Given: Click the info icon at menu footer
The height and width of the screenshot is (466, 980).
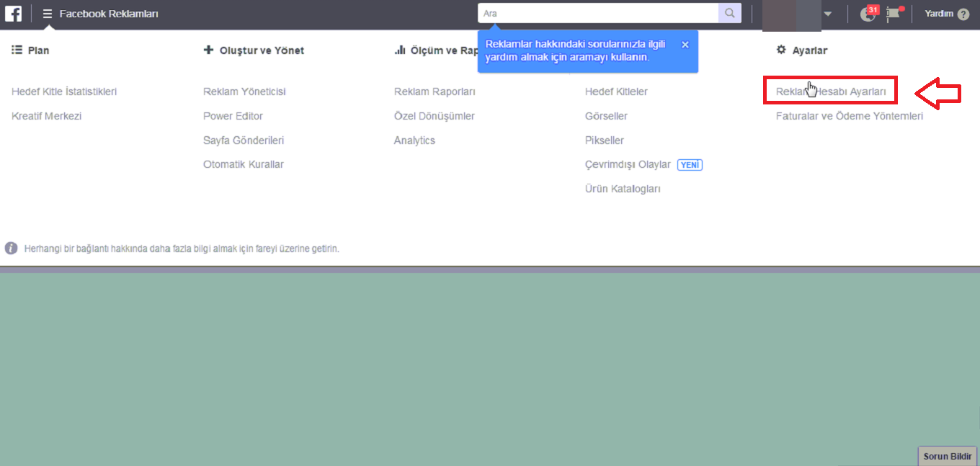Looking at the screenshot, I should [x=11, y=248].
